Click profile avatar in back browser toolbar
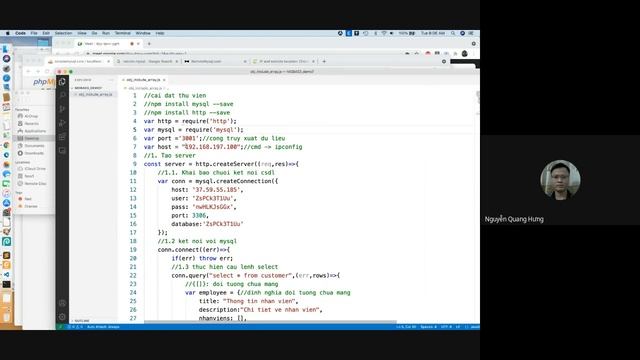The image size is (640, 360). tap(464, 53)
